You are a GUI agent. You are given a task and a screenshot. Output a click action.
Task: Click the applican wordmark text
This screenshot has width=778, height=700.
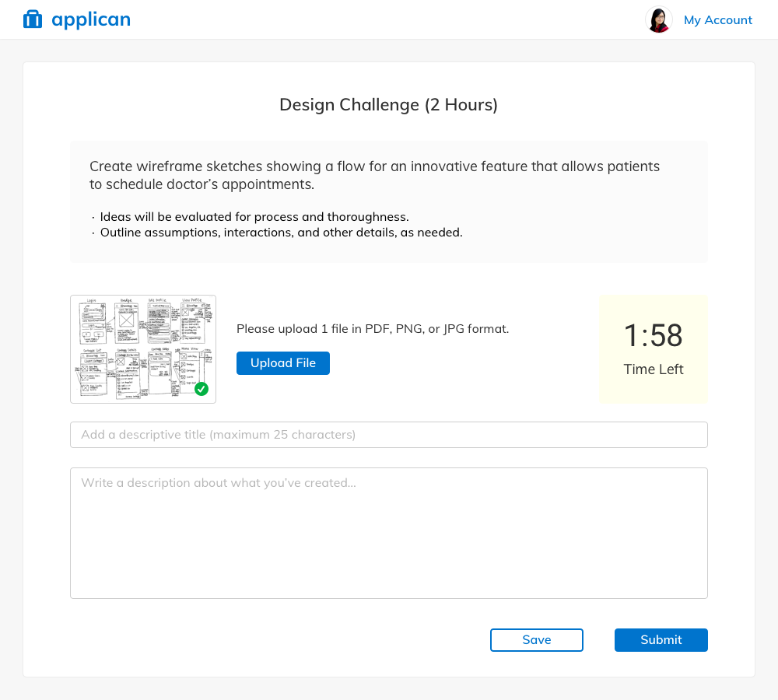pyautogui.click(x=91, y=19)
